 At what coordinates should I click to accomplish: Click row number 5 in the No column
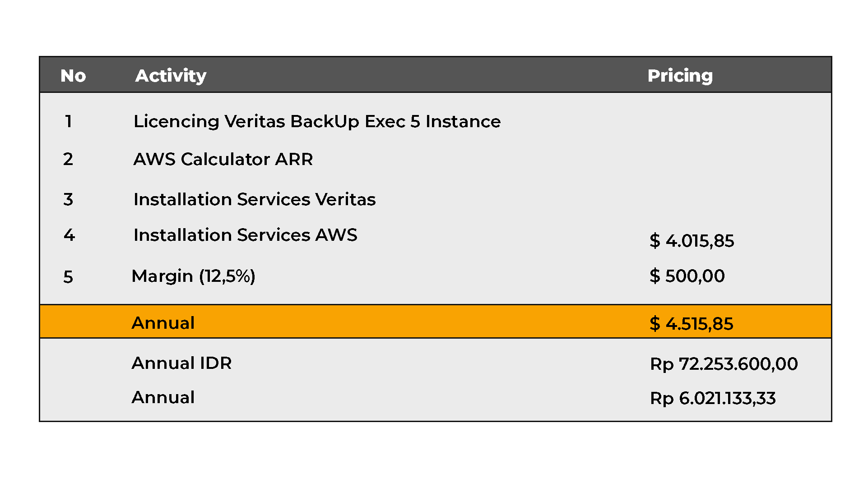68,277
